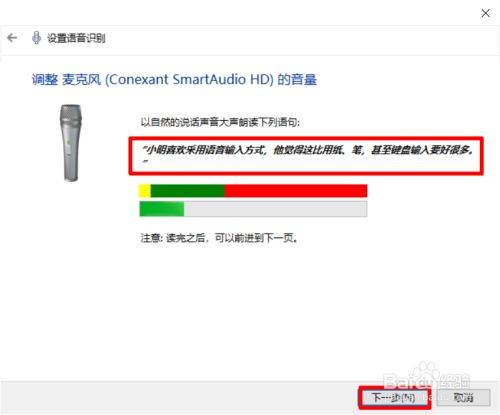Click the closing quotation mark in sample box

145,162
